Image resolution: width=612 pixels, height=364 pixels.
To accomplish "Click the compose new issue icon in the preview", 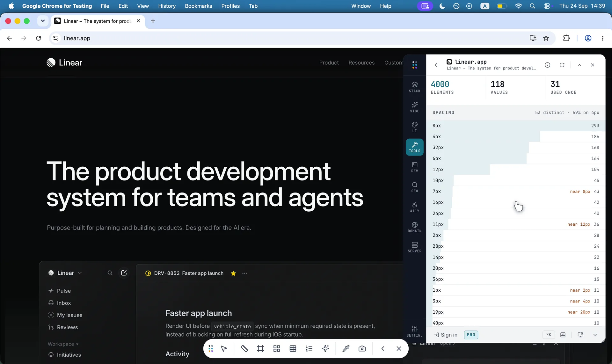I will click(124, 273).
